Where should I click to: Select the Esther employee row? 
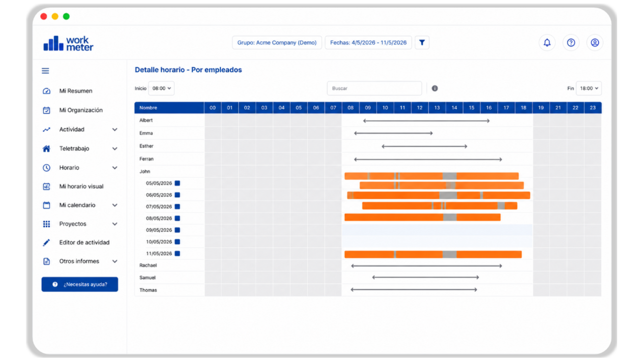point(146,146)
